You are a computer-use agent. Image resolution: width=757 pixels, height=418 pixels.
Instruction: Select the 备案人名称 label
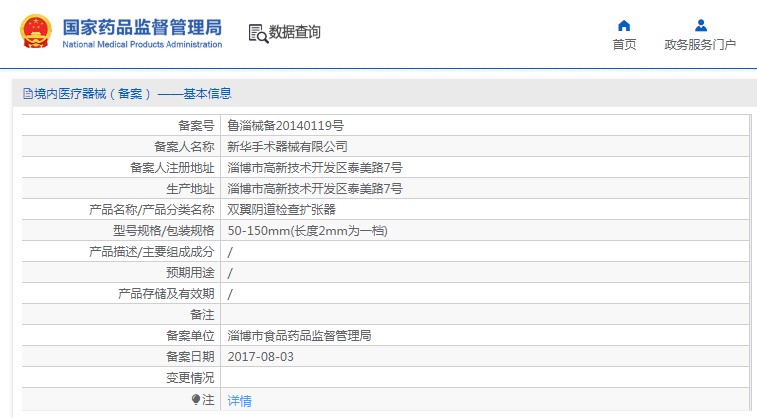[184, 147]
